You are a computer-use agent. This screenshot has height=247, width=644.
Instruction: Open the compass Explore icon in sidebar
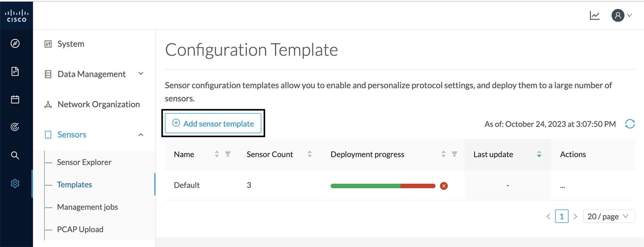tap(15, 43)
